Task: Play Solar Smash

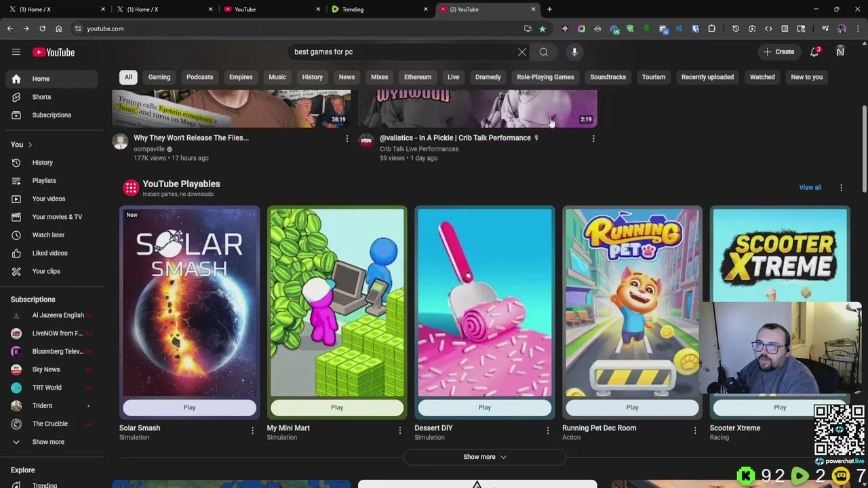Action: point(189,407)
